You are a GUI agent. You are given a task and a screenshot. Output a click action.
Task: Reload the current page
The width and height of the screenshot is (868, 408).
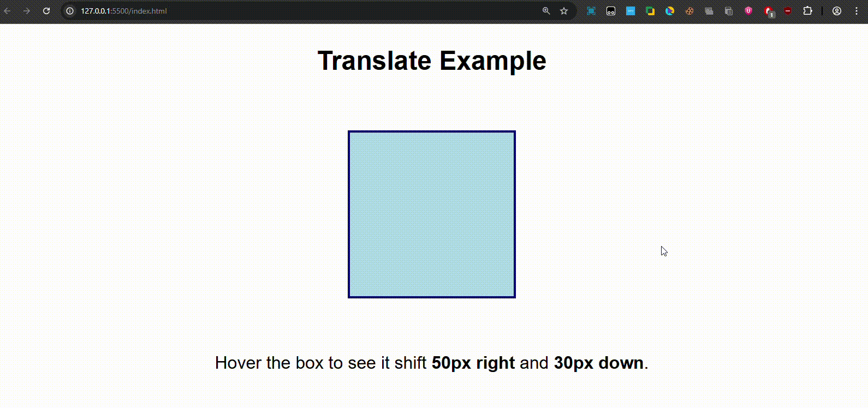[46, 11]
